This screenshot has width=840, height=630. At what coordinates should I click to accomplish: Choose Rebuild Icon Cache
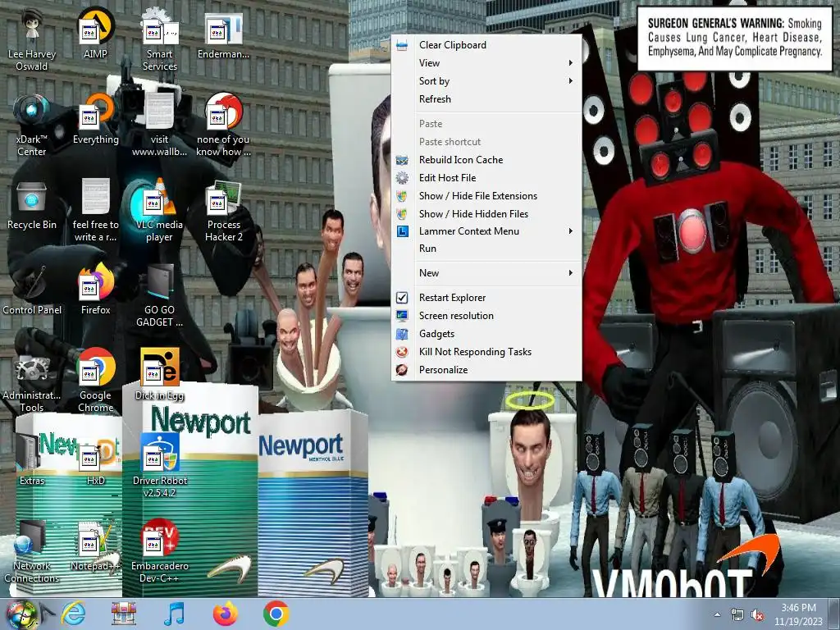486,160
